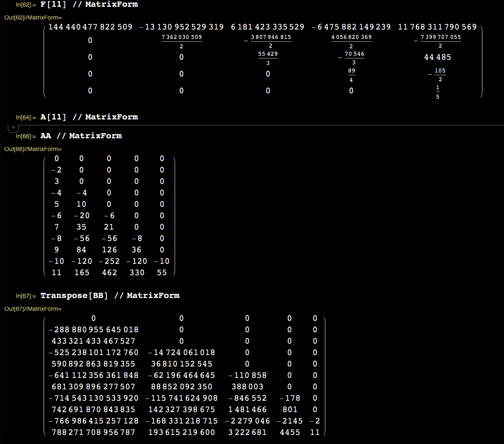The width and height of the screenshot is (504, 444).
Task: Click the Transpose[BB] // MatrixForm input
Action: tap(110, 296)
